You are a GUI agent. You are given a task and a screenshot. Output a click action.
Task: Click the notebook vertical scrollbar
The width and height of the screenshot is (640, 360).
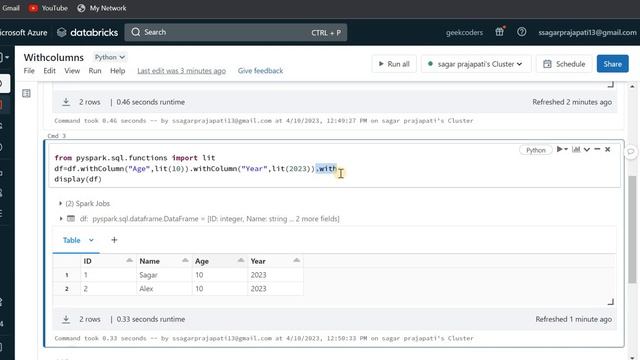tap(632, 229)
